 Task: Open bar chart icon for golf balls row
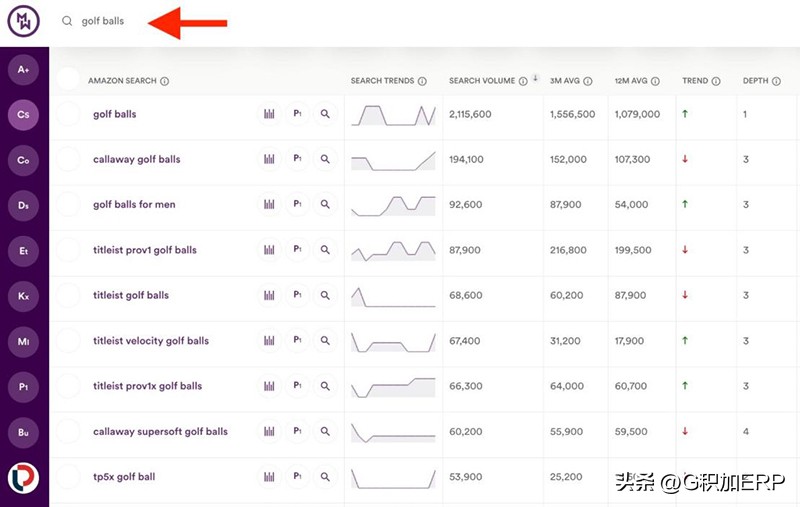[269, 114]
